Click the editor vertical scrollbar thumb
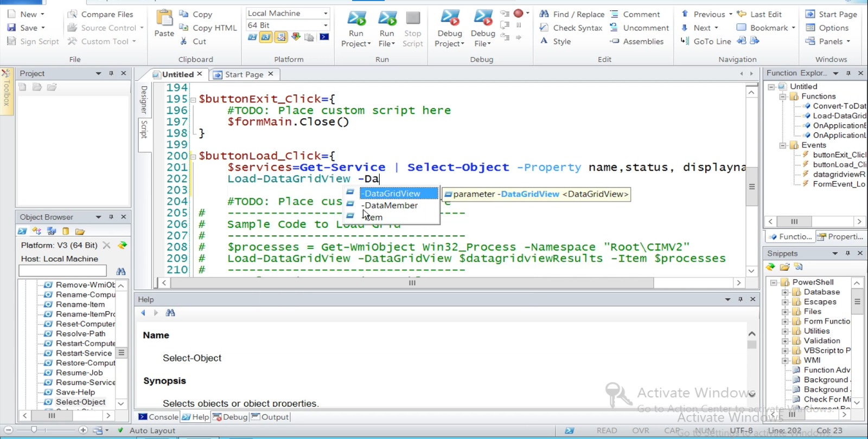Image resolution: width=868 pixels, height=439 pixels. pos(751,186)
